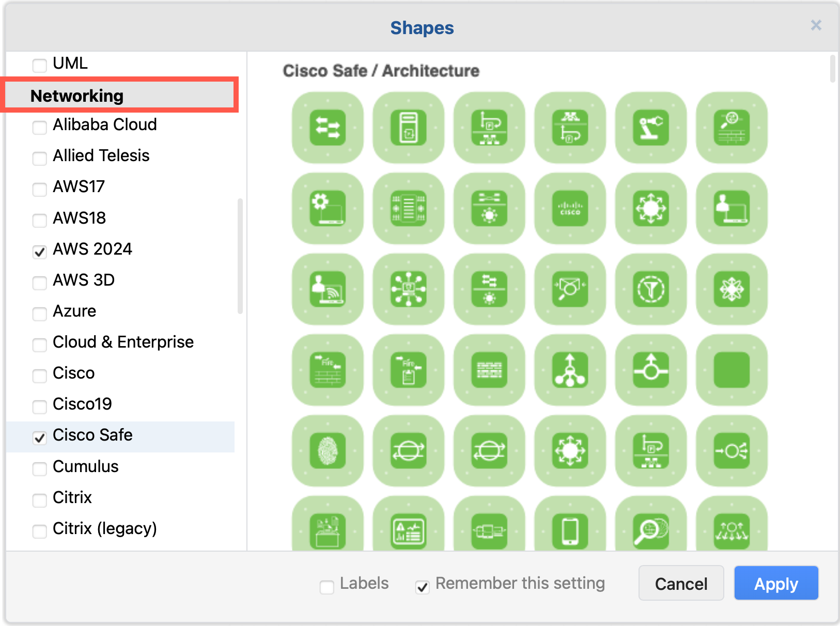Enable the Azure shape library
Viewport: 840px width, 626px height.
tap(39, 314)
